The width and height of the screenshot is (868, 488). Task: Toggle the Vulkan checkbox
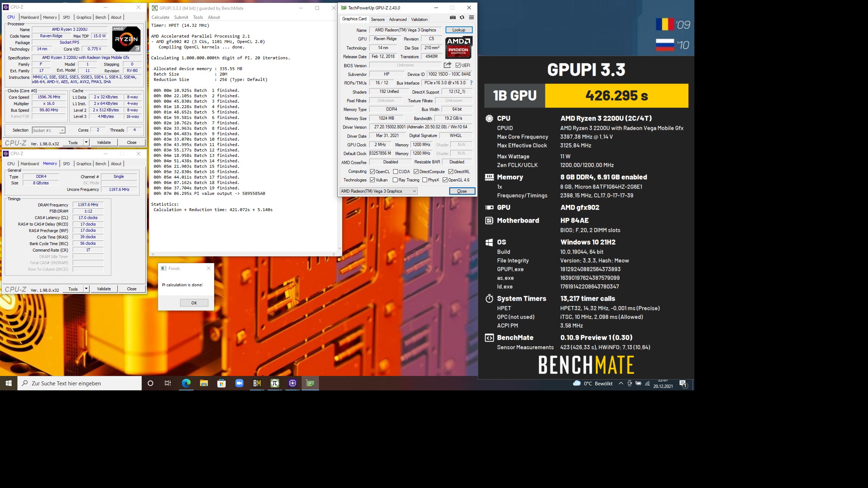pos(372,180)
